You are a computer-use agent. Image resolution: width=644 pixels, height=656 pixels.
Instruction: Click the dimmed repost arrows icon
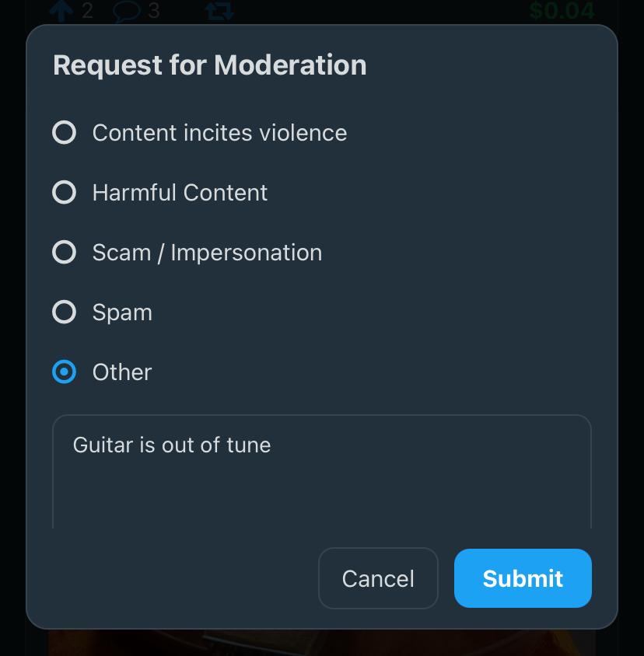click(x=219, y=11)
